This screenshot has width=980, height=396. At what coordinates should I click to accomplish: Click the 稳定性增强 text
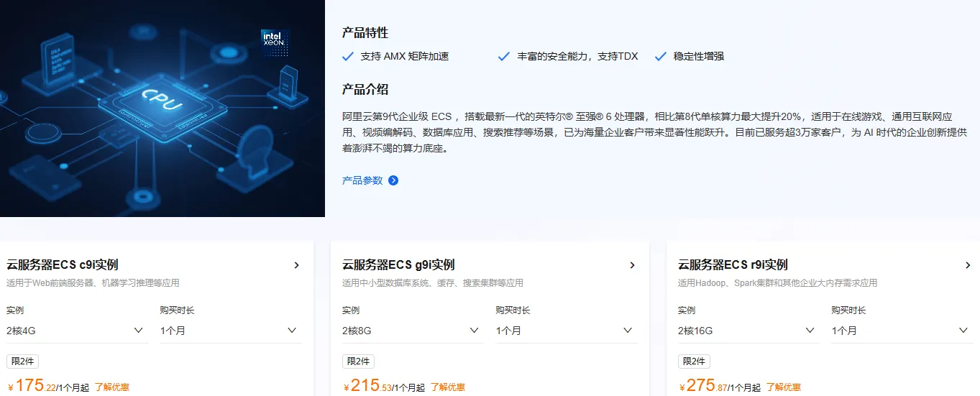(x=699, y=56)
